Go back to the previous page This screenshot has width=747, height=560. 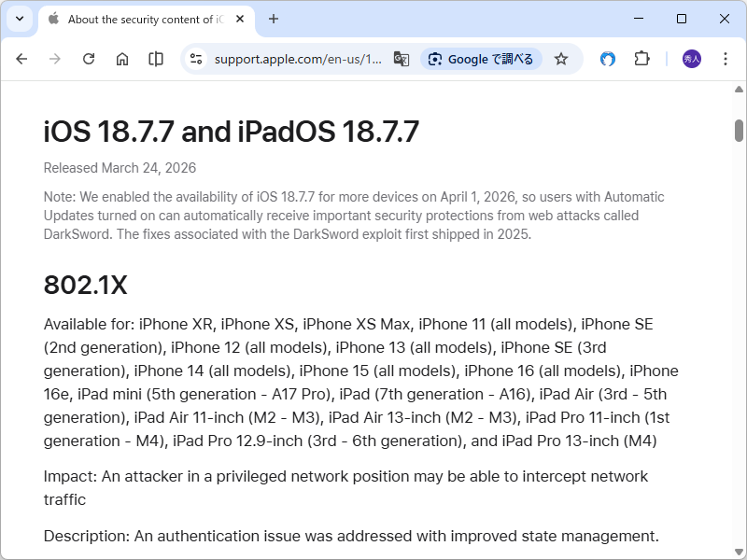click(x=21, y=59)
